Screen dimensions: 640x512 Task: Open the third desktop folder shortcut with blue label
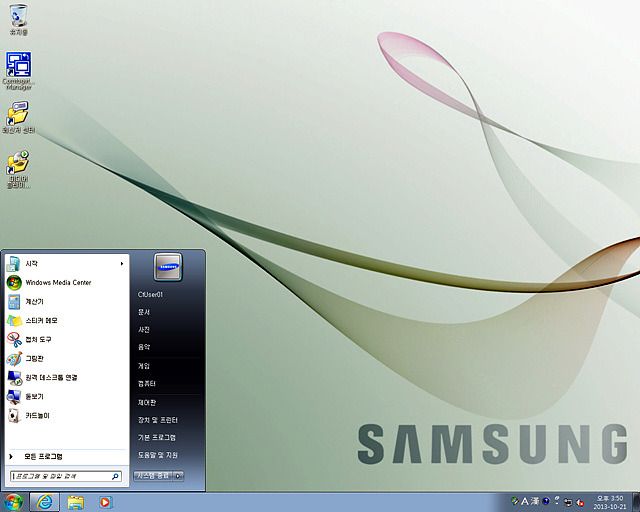pyautogui.click(x=18, y=118)
